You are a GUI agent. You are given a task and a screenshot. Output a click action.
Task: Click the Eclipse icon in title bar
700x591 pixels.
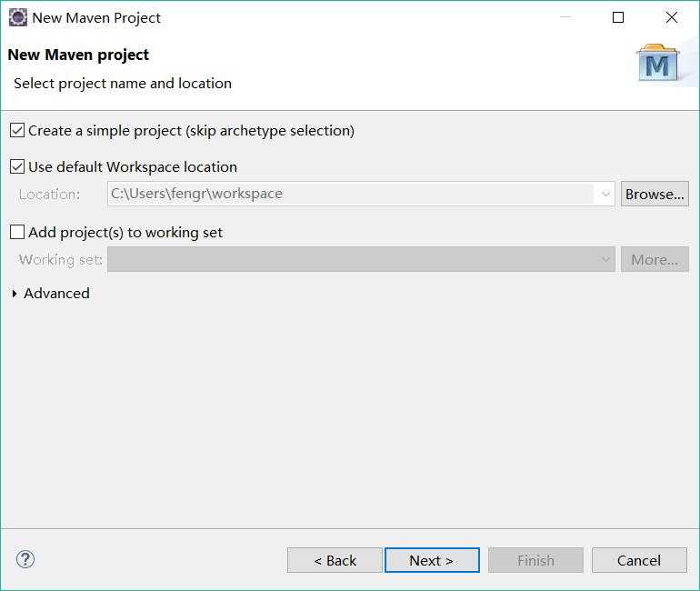pyautogui.click(x=18, y=18)
